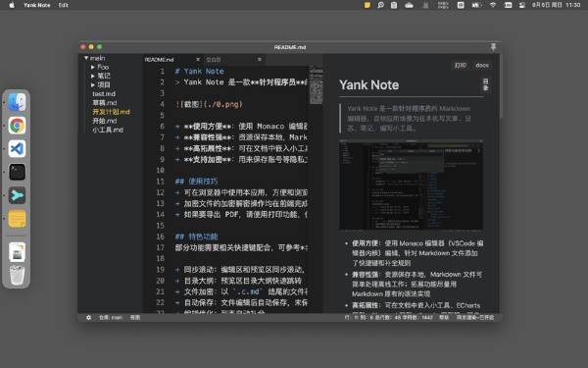Click the date and time in the menu bar
Image resolution: width=588 pixels, height=368 pixels.
(556, 5)
